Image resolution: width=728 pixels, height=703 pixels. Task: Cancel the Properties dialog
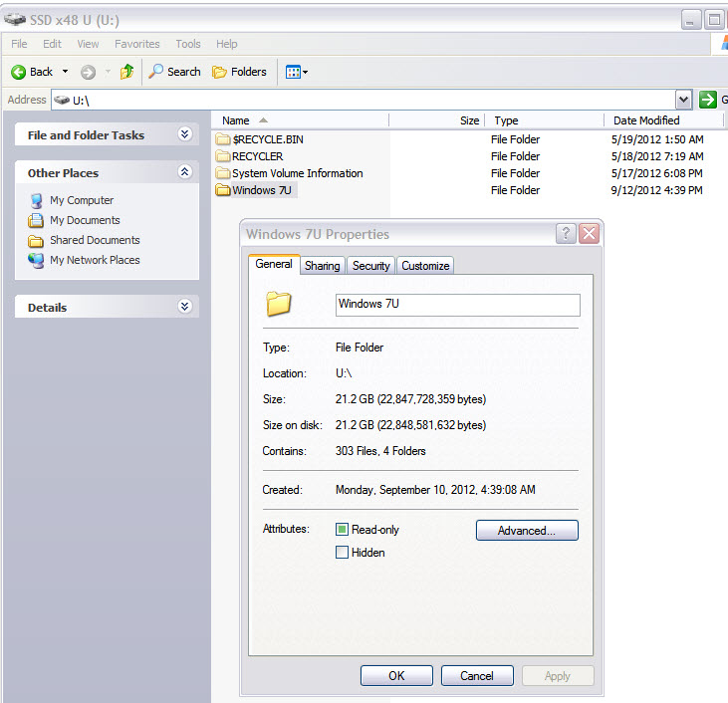(x=477, y=675)
